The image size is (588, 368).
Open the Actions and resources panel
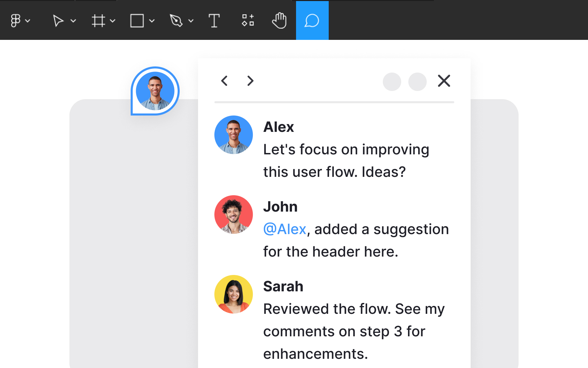(248, 20)
